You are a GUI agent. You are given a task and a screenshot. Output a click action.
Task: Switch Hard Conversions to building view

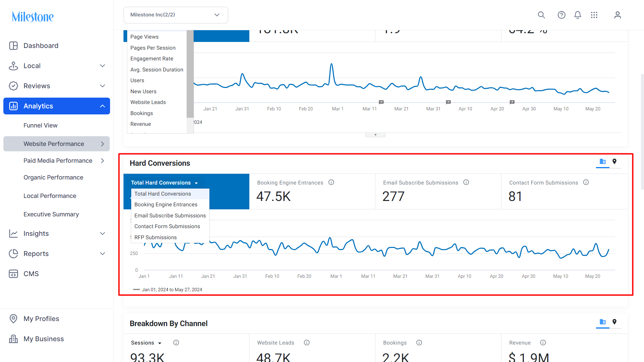tap(603, 162)
